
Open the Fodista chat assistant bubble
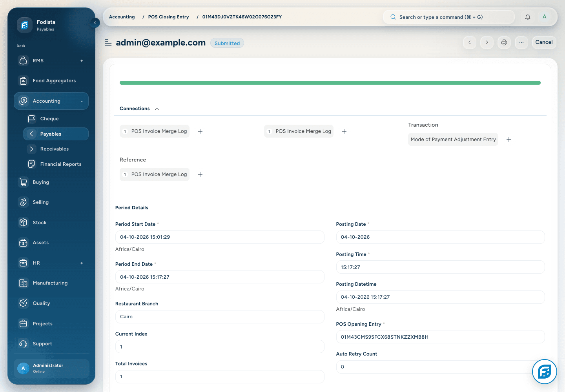click(545, 372)
